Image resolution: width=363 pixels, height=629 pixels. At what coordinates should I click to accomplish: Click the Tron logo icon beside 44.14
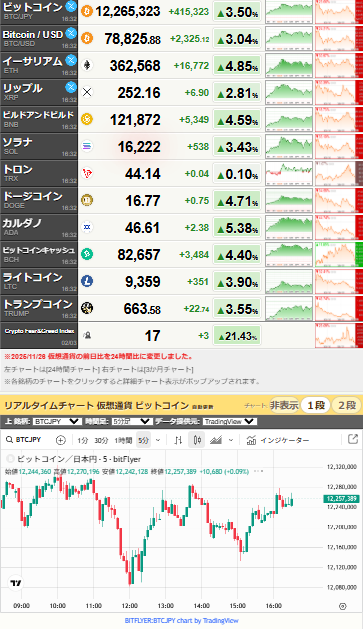[87, 173]
